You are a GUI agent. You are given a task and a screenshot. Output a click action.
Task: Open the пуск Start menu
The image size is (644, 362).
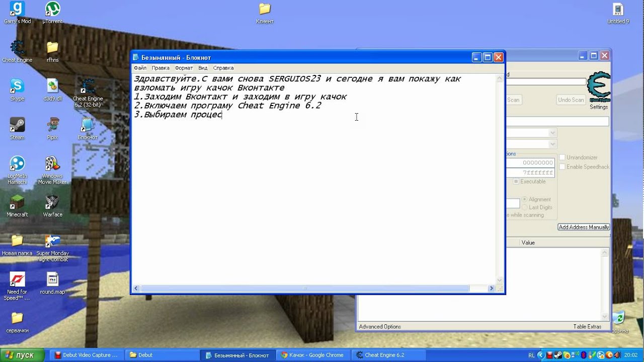[x=22, y=355]
